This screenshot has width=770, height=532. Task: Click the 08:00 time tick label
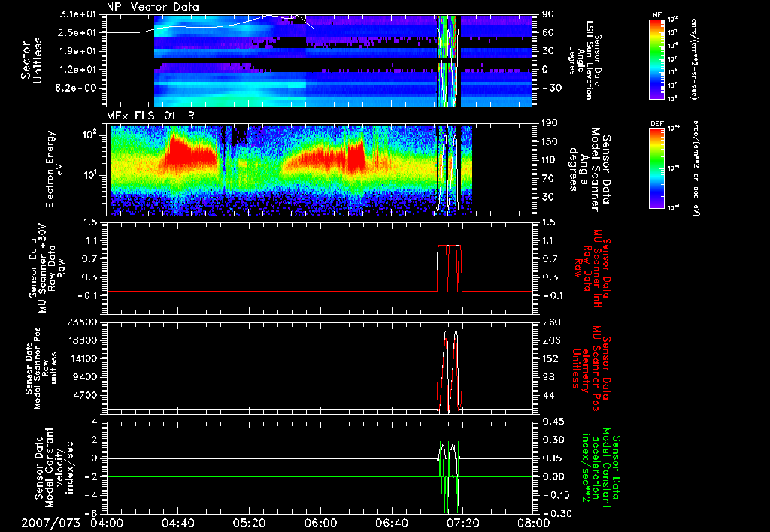pyautogui.click(x=534, y=523)
